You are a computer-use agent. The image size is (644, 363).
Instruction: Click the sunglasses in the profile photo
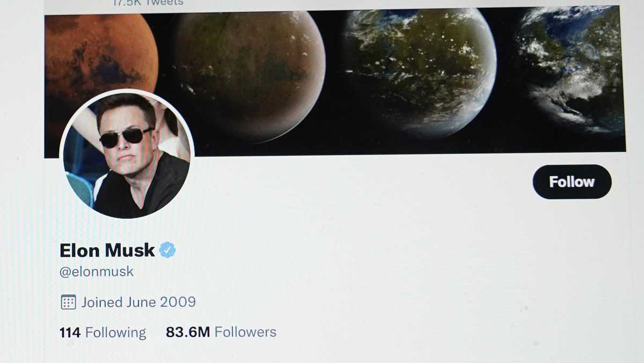coord(126,137)
